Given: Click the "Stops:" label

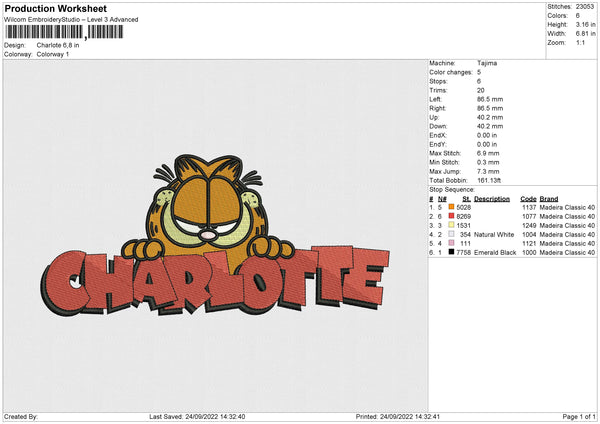Looking at the screenshot, I should [438, 81].
